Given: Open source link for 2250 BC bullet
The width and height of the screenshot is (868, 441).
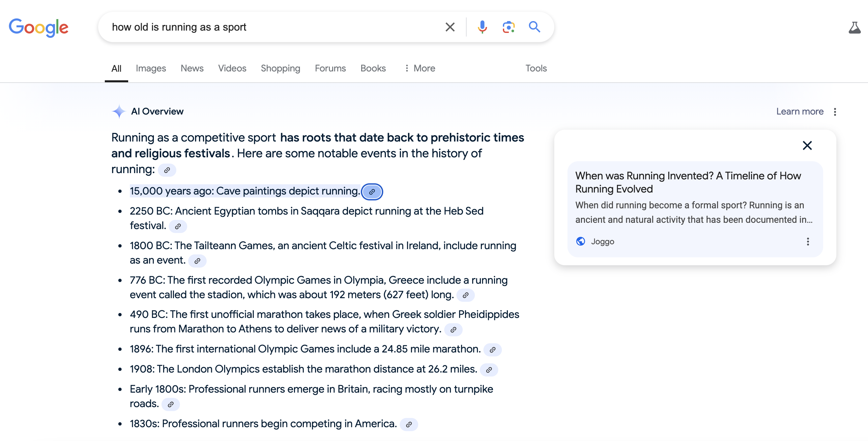Looking at the screenshot, I should point(178,226).
